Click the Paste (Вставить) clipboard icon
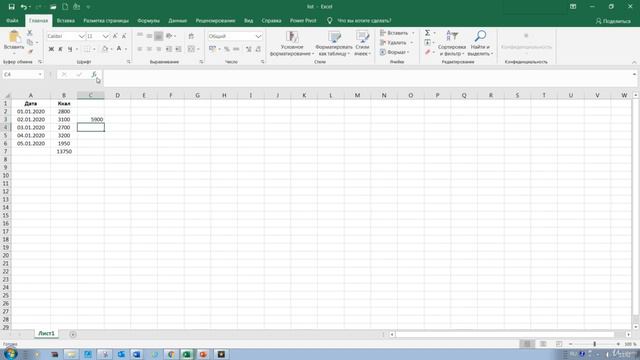Image resolution: width=640 pixels, height=360 pixels. 14,37
